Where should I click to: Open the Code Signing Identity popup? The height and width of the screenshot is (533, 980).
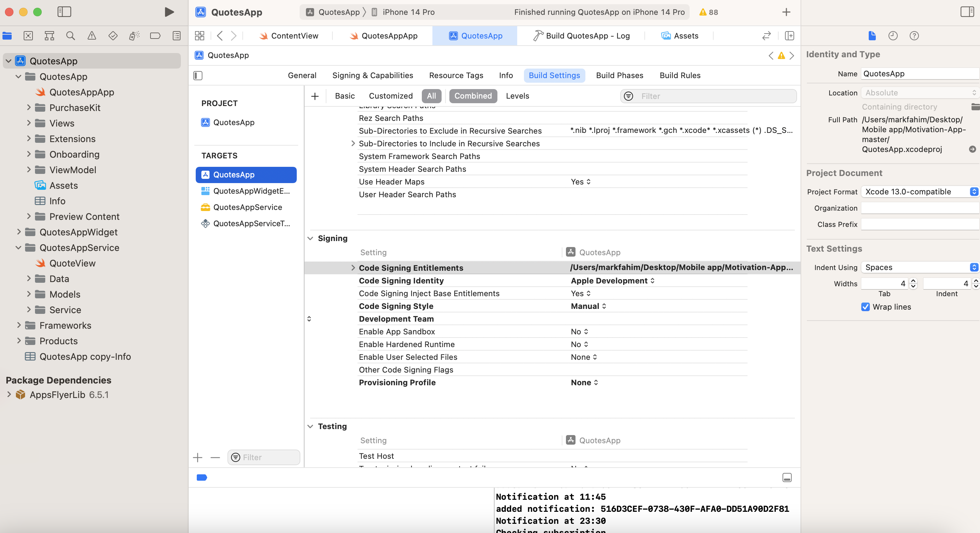(613, 281)
